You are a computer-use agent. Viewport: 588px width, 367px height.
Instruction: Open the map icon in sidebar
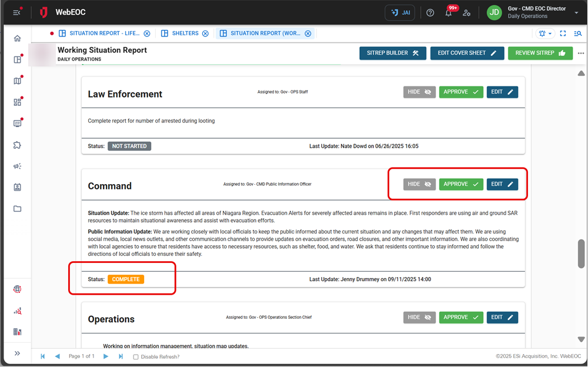17,81
